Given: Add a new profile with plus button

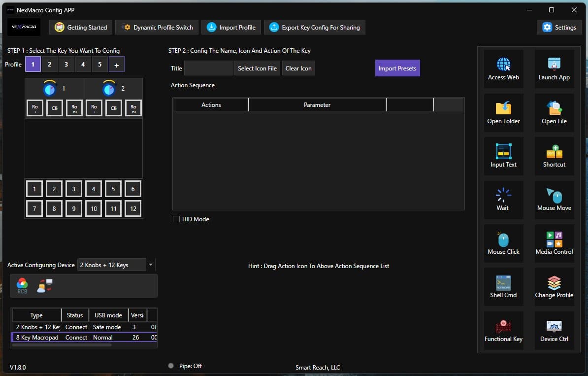Looking at the screenshot, I should click(x=117, y=65).
